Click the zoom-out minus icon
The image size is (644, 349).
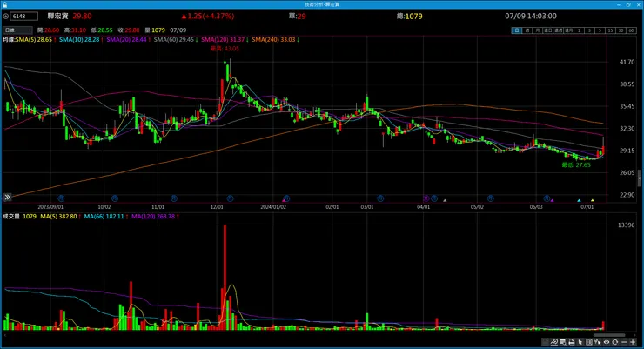(624, 342)
